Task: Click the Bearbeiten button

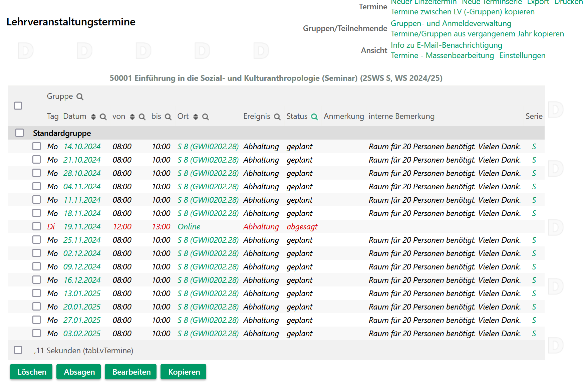Action: (131, 372)
